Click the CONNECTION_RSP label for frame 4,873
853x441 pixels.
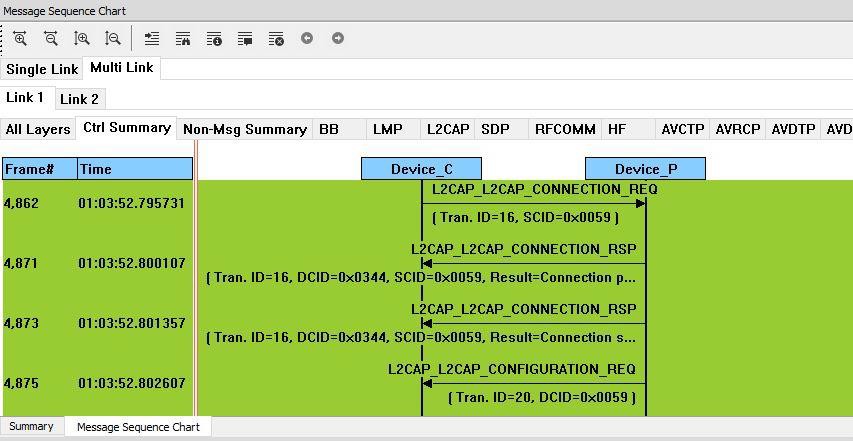[524, 309]
